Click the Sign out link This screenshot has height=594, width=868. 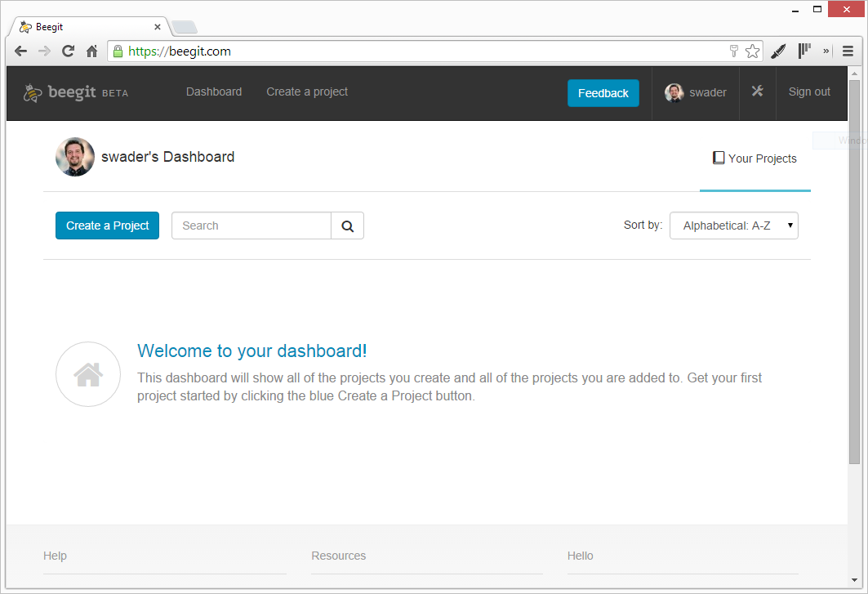click(808, 92)
